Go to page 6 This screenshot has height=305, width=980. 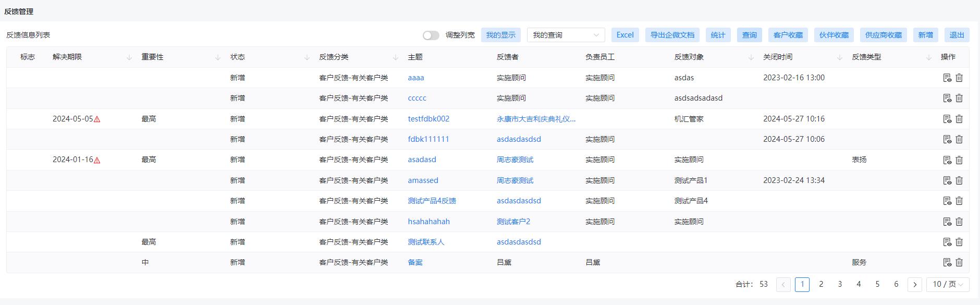tap(896, 284)
